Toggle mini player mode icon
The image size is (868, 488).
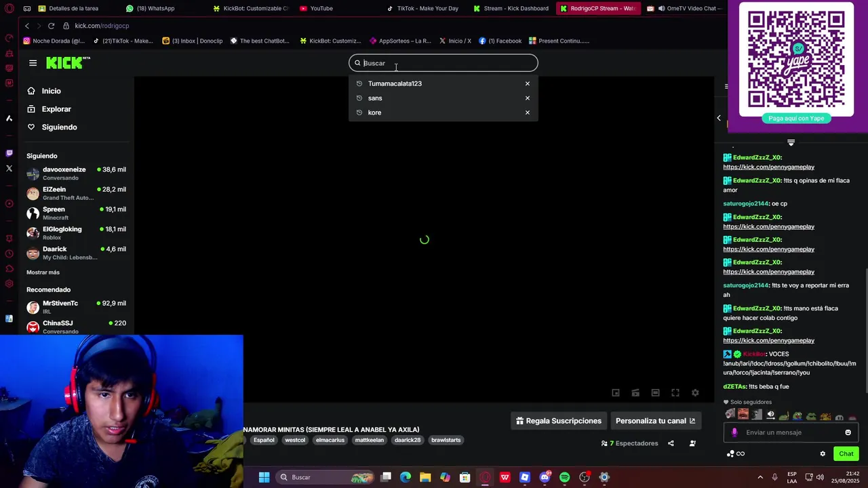616,392
